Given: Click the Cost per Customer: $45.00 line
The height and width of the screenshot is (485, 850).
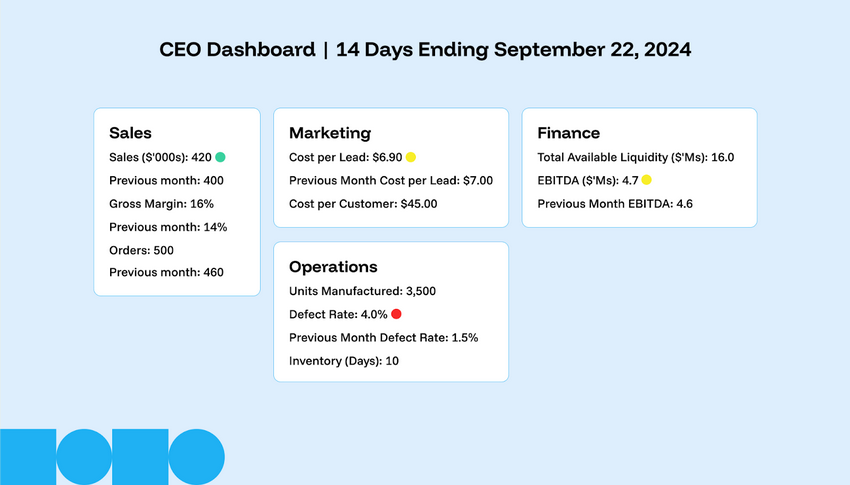Looking at the screenshot, I should 363,203.
